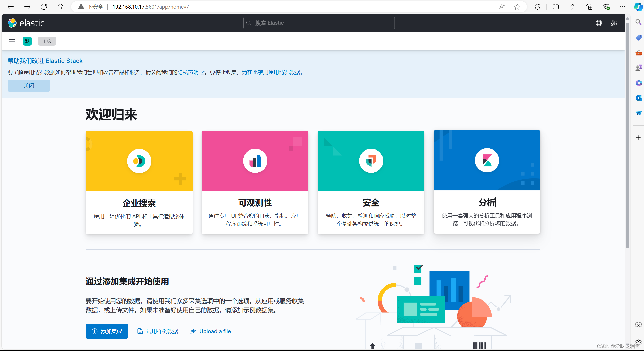Open sidebar shopping tag icon
This screenshot has width=644, height=351.
pos(638,38)
